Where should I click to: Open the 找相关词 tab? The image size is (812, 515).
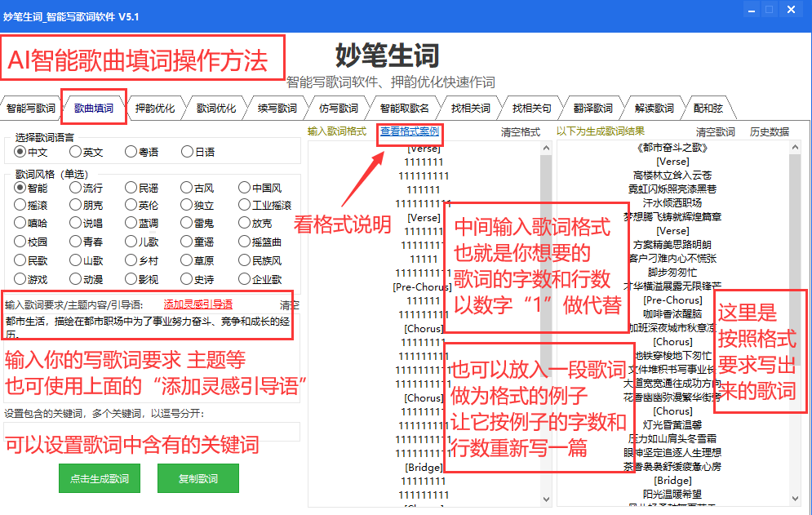(470, 109)
